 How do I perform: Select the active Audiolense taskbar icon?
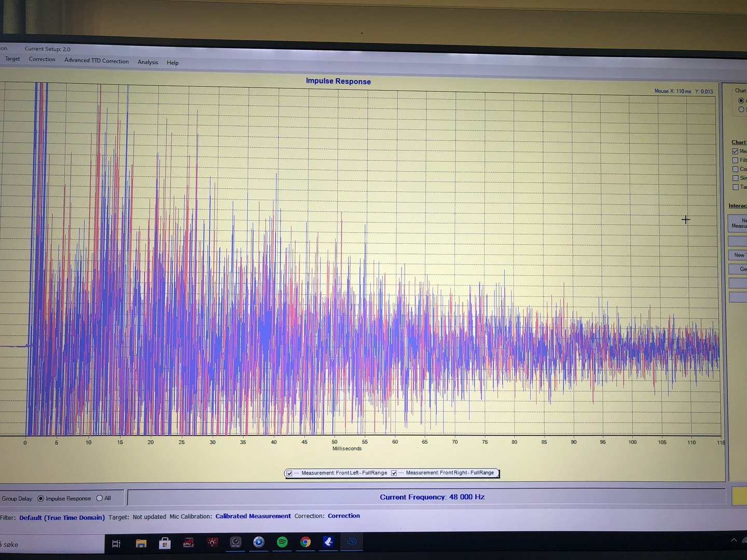click(352, 541)
